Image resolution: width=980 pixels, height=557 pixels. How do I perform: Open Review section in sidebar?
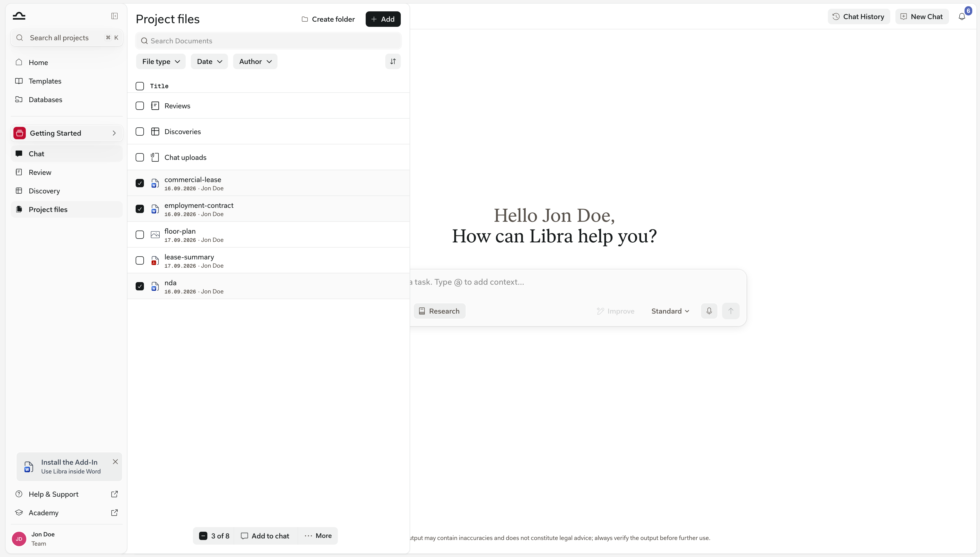[67, 172]
